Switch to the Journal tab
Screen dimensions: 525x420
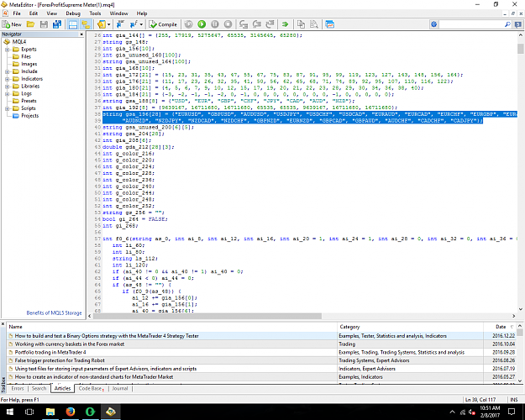click(120, 389)
